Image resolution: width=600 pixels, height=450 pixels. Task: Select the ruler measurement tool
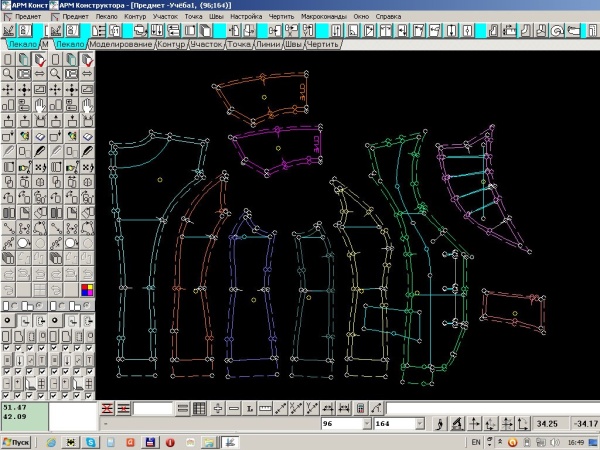coord(265,409)
